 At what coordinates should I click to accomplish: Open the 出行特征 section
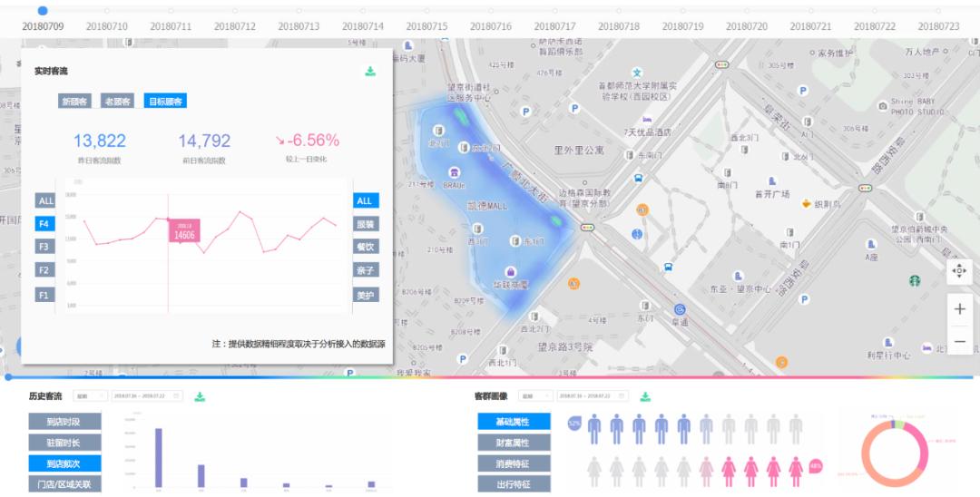pyautogui.click(x=514, y=484)
